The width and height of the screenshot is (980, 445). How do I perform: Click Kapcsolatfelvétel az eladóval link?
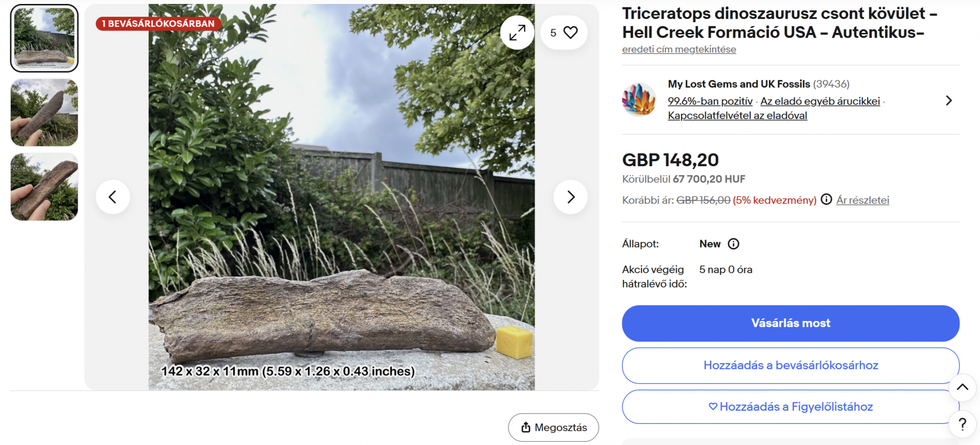pyautogui.click(x=737, y=116)
